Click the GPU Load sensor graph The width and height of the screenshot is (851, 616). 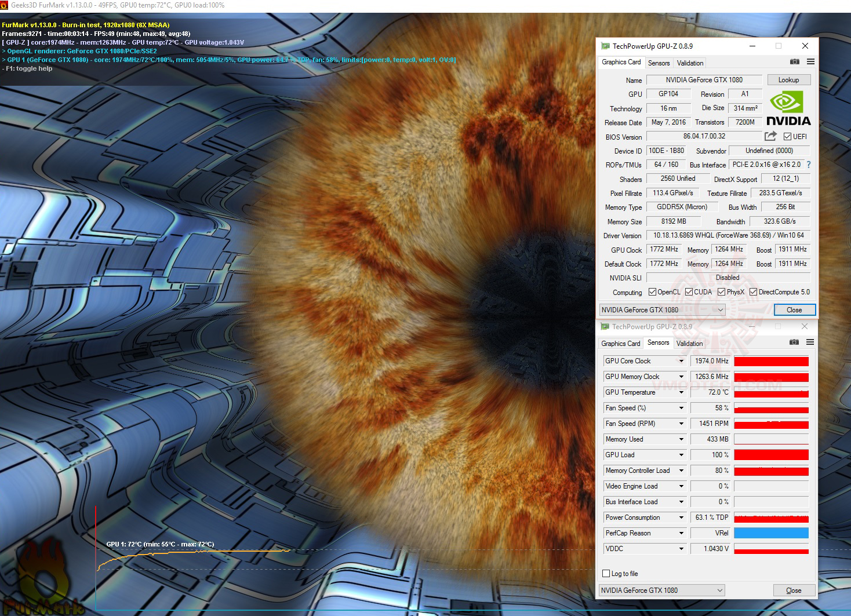(x=772, y=455)
